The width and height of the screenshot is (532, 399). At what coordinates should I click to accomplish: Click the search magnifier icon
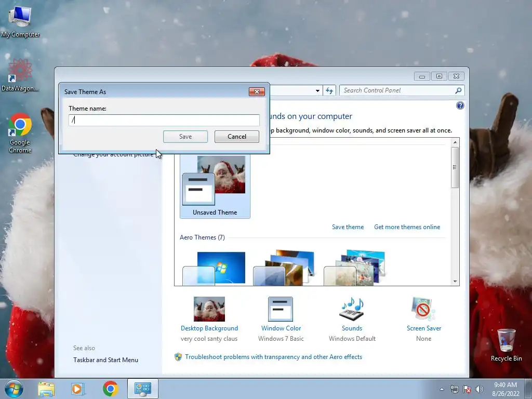(458, 90)
